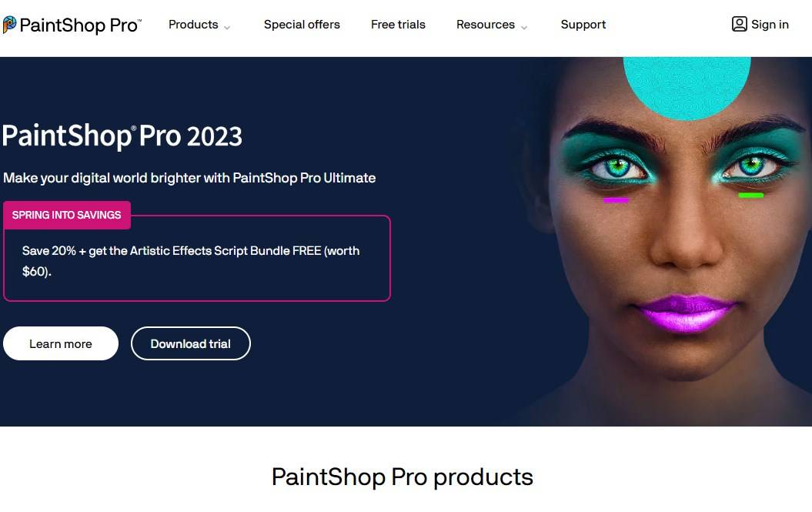The image size is (812, 512).
Task: Click the PaintShop Pro palette logo icon
Action: [9, 25]
